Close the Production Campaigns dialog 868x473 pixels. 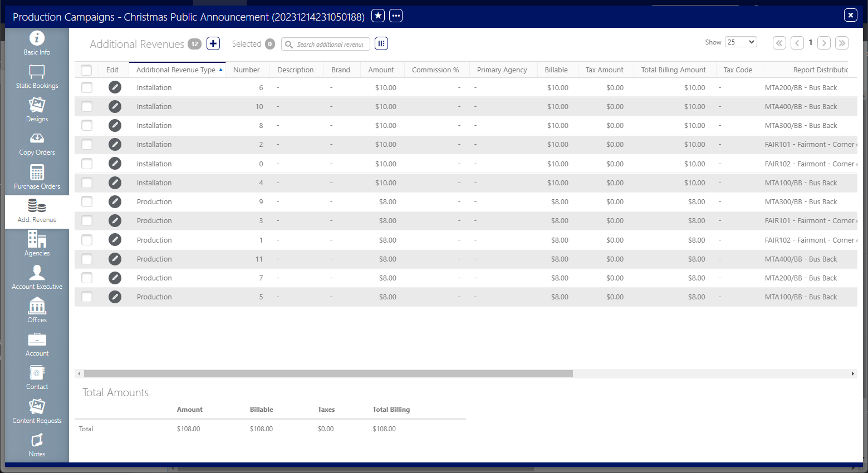pyautogui.click(x=851, y=15)
